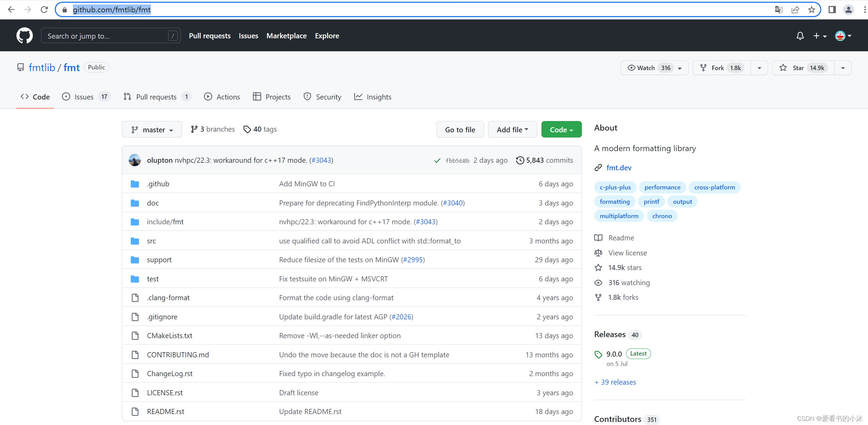Viewport: 868px width, 425px height.
Task: Open the test folder
Action: click(x=153, y=279)
